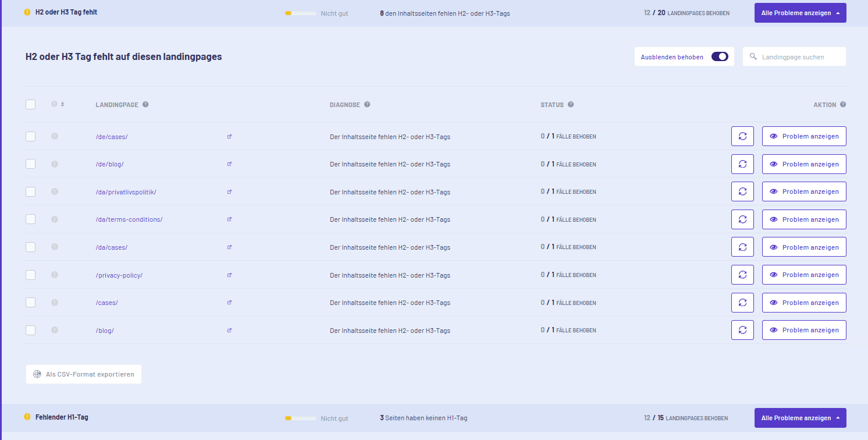Refresh check for /privacy-policy/ row
This screenshot has height=440, width=868.
pos(742,275)
